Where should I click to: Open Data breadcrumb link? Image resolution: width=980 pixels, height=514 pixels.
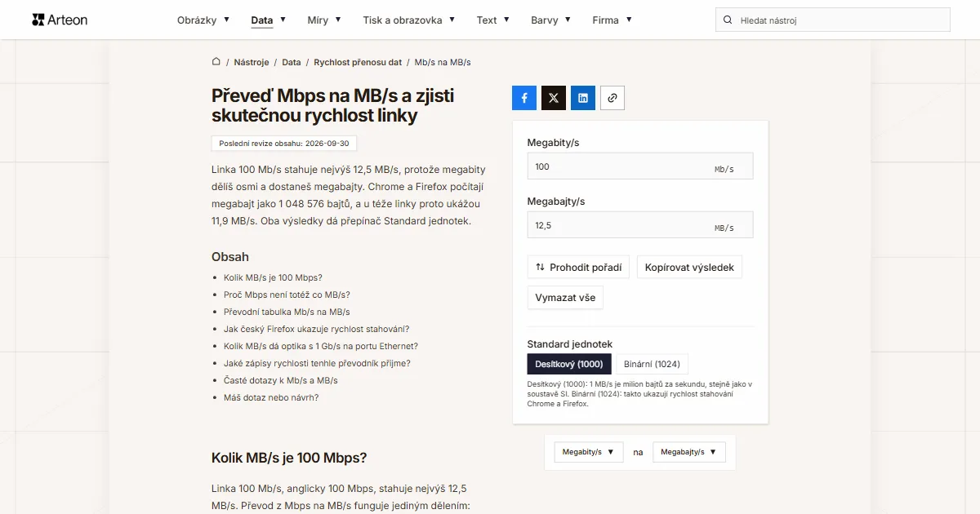(292, 62)
